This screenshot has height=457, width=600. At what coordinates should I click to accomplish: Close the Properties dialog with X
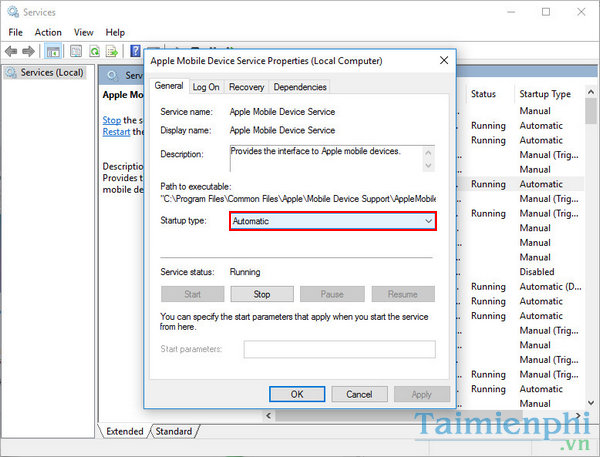[x=444, y=60]
